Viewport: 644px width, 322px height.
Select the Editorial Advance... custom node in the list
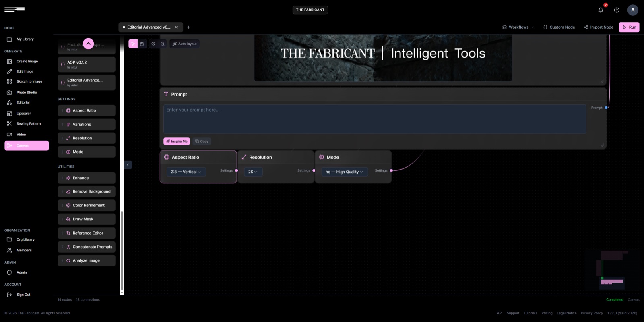tap(87, 82)
